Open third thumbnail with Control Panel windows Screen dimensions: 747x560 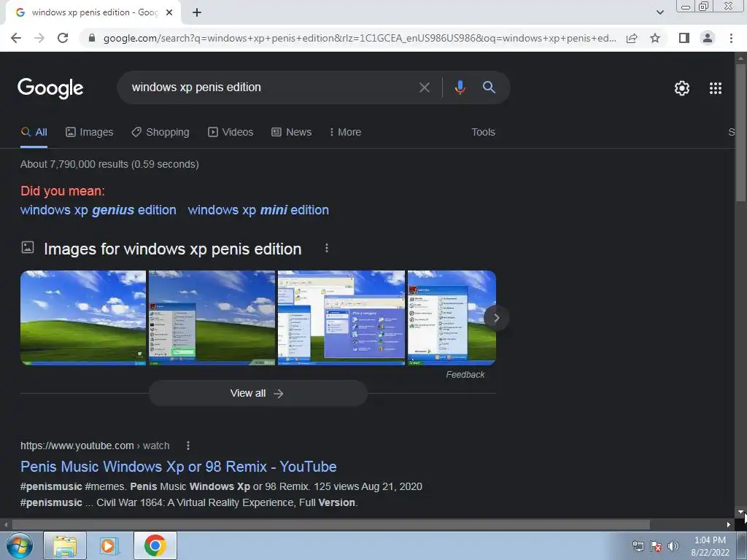[x=341, y=318]
